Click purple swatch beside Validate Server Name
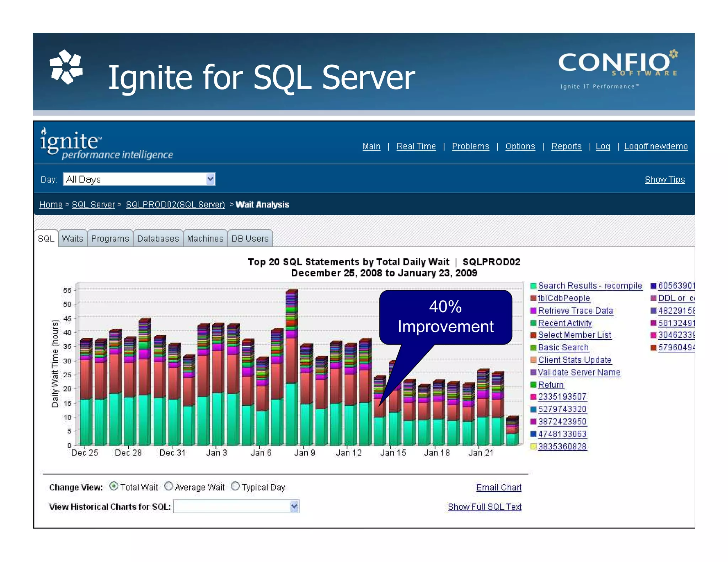Screen dimensions: 728x562 point(533,373)
